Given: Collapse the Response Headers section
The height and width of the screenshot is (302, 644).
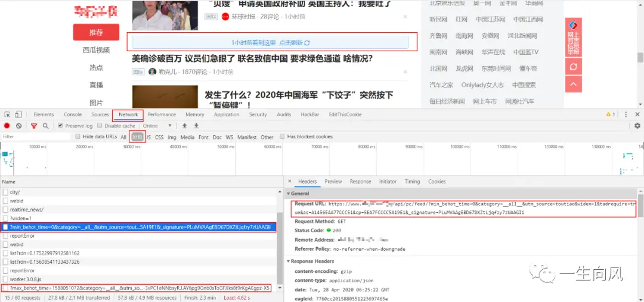Looking at the screenshot, I should click(289, 261).
